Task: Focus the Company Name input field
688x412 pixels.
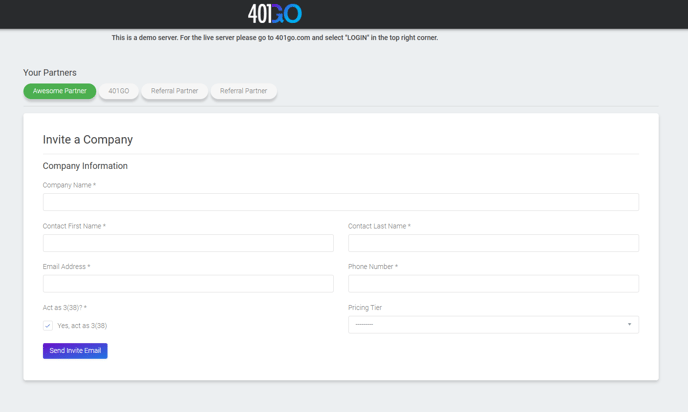Action: (x=340, y=202)
